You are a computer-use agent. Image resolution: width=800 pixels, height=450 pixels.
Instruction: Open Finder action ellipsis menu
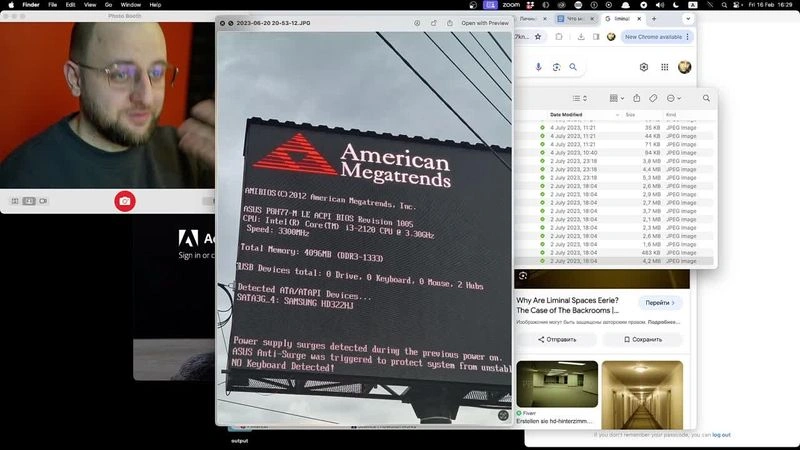pos(673,98)
